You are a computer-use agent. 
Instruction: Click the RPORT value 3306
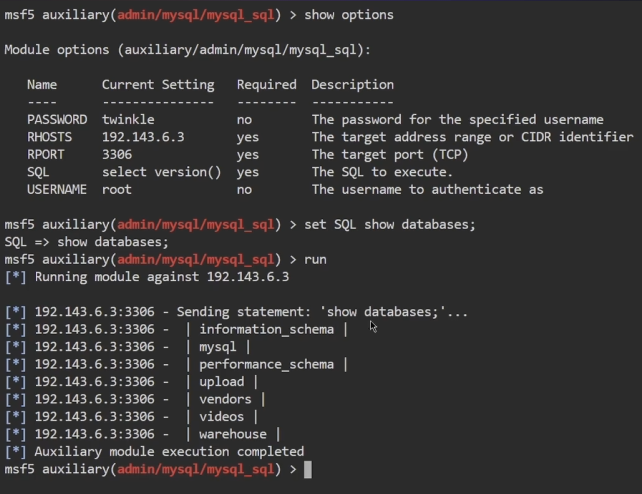pyautogui.click(x=117, y=155)
